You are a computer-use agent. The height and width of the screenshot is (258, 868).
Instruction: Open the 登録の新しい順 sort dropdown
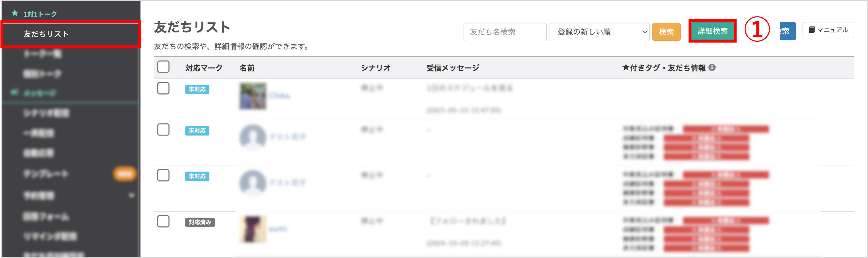[599, 32]
